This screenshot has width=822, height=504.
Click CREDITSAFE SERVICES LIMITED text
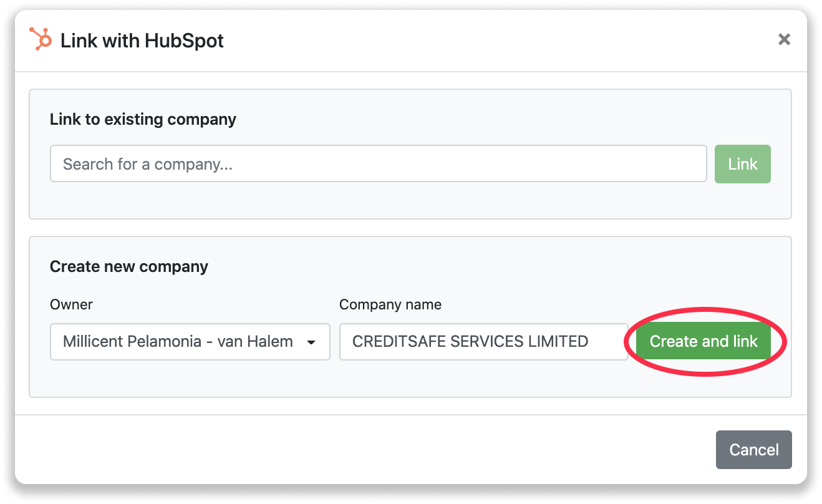[x=470, y=341]
